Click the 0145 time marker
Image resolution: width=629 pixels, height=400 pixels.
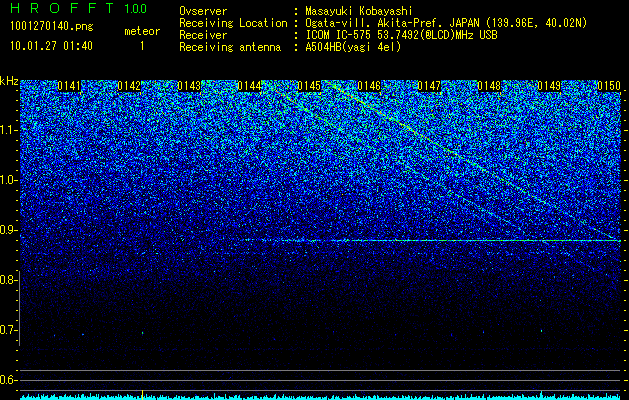pos(309,86)
